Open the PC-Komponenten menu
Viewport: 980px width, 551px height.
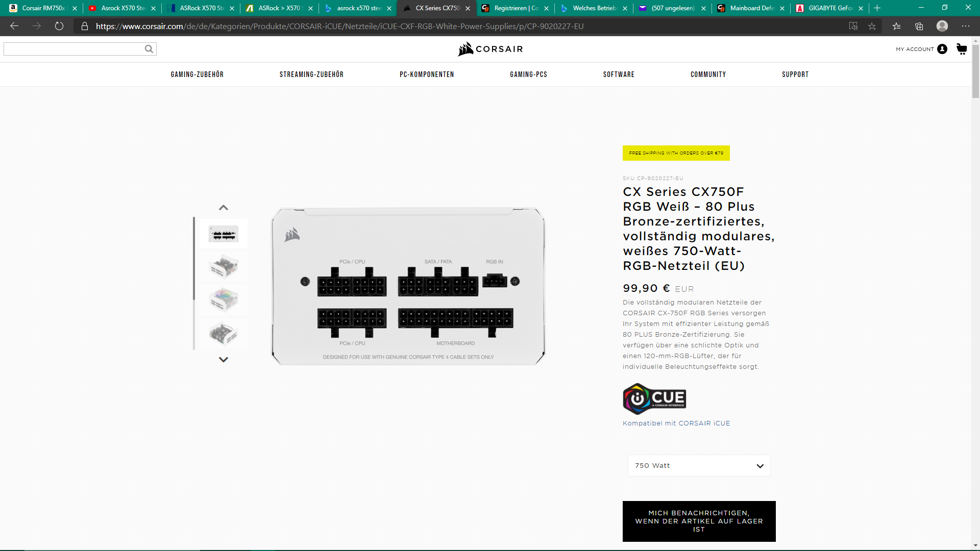coord(427,74)
